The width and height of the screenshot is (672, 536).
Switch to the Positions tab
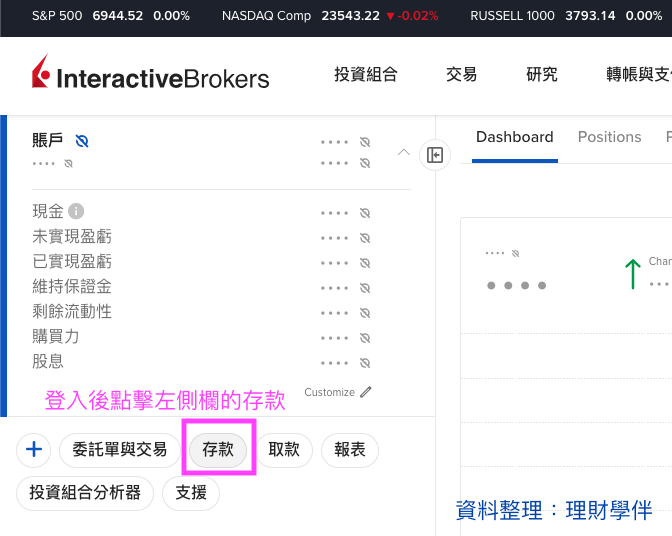click(x=609, y=137)
